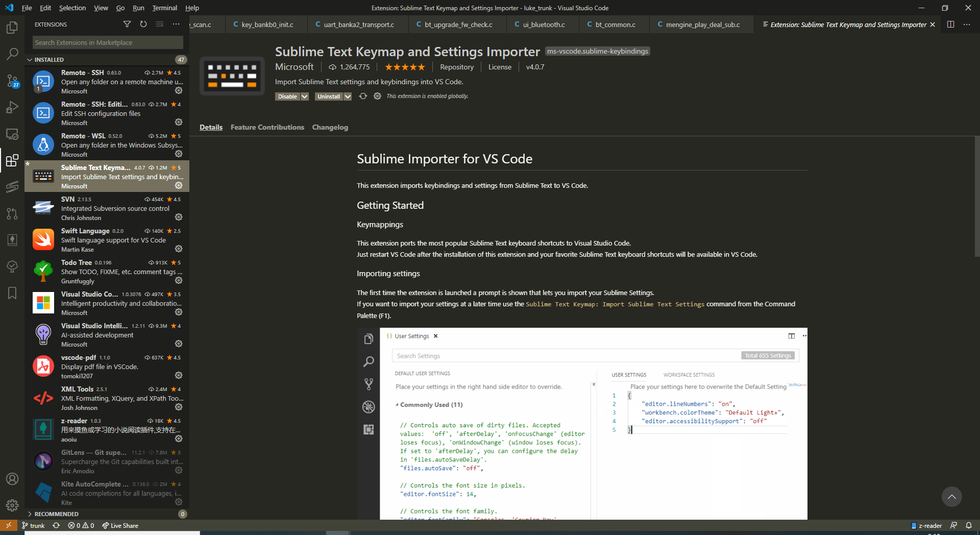
Task: Clear extensions search results icon
Action: click(160, 24)
